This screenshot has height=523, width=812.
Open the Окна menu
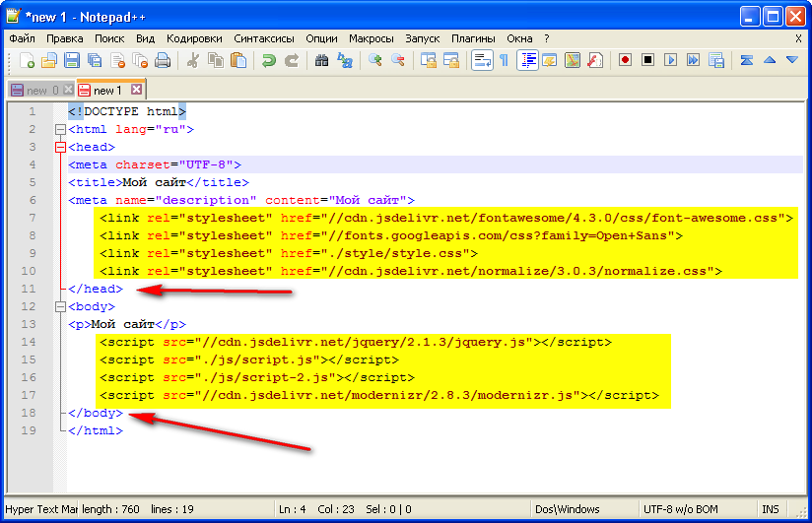[519, 38]
